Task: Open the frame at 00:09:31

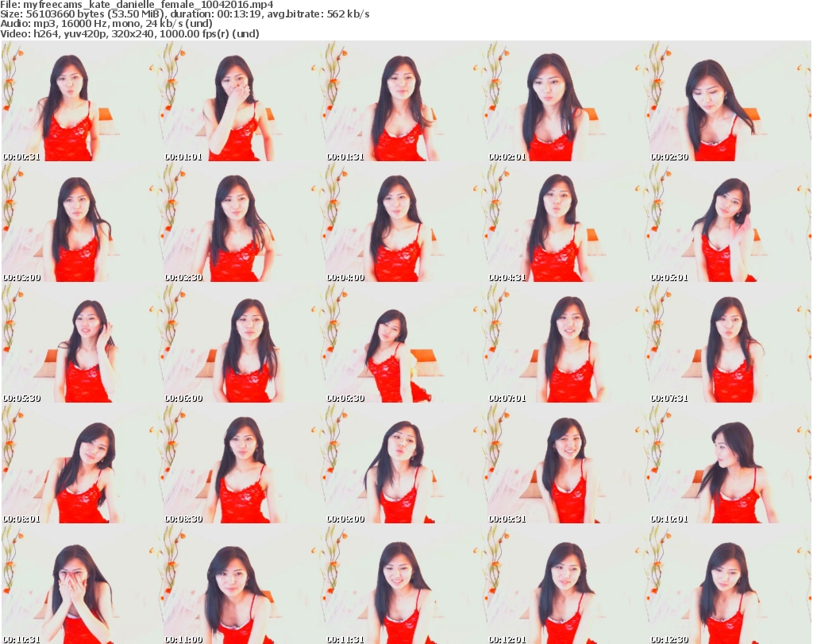Action: [x=568, y=464]
